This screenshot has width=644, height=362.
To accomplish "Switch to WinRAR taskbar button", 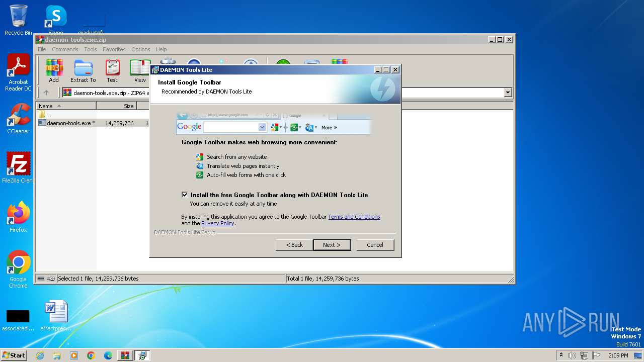I will pyautogui.click(x=125, y=355).
